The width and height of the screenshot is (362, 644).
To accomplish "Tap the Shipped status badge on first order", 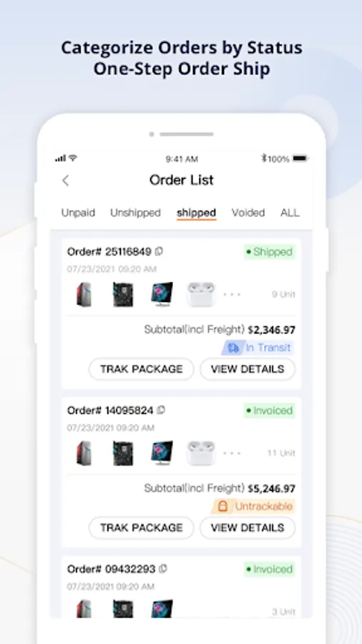I will (x=270, y=252).
